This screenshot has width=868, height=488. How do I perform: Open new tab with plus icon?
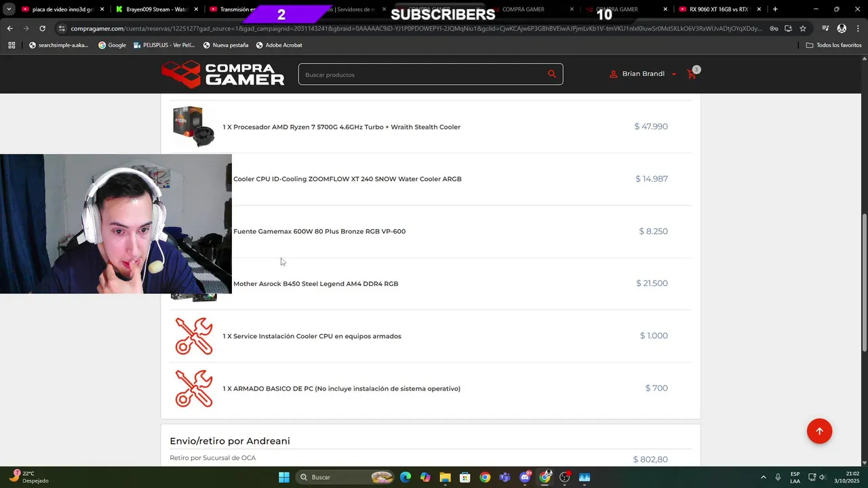click(775, 9)
